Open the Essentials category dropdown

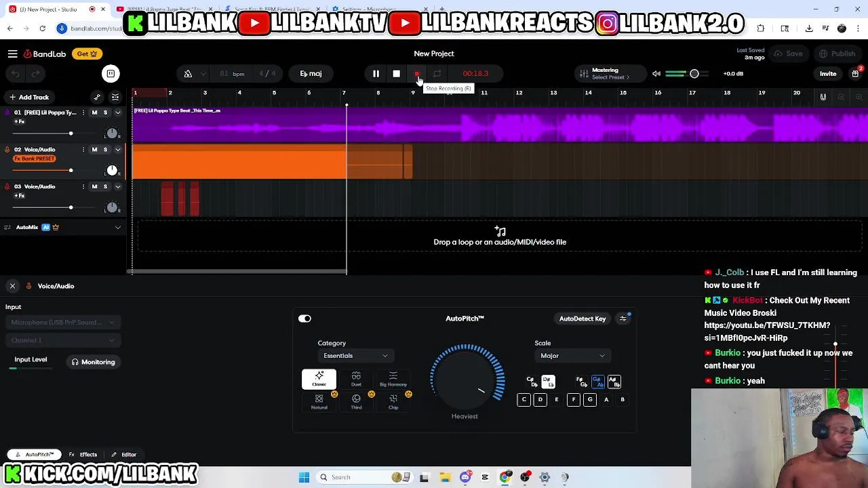click(x=355, y=356)
